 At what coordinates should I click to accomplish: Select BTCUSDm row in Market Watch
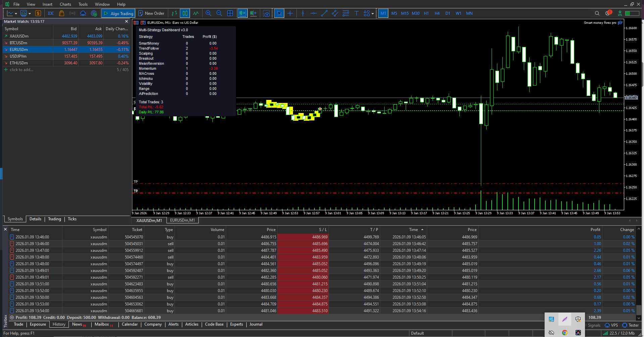pos(18,43)
